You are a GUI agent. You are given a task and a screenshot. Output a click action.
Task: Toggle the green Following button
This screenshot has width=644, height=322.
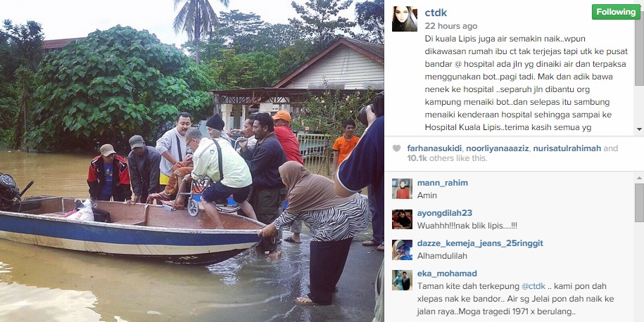[615, 12]
